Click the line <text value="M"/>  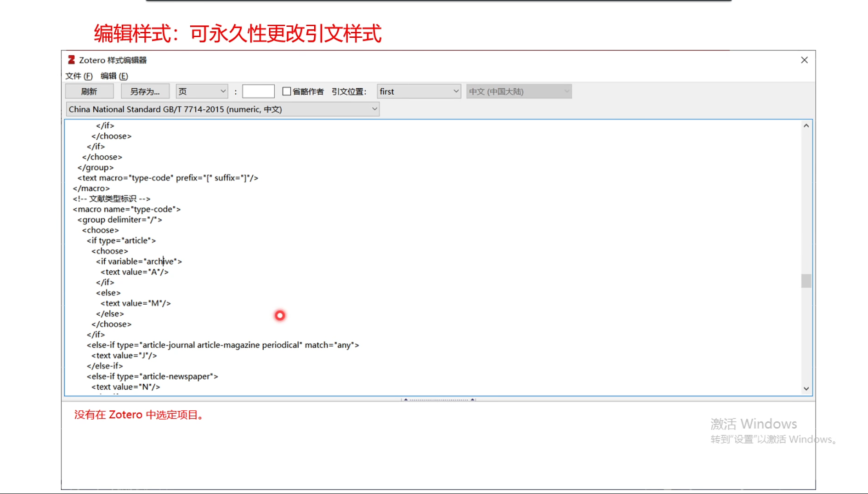tap(136, 303)
